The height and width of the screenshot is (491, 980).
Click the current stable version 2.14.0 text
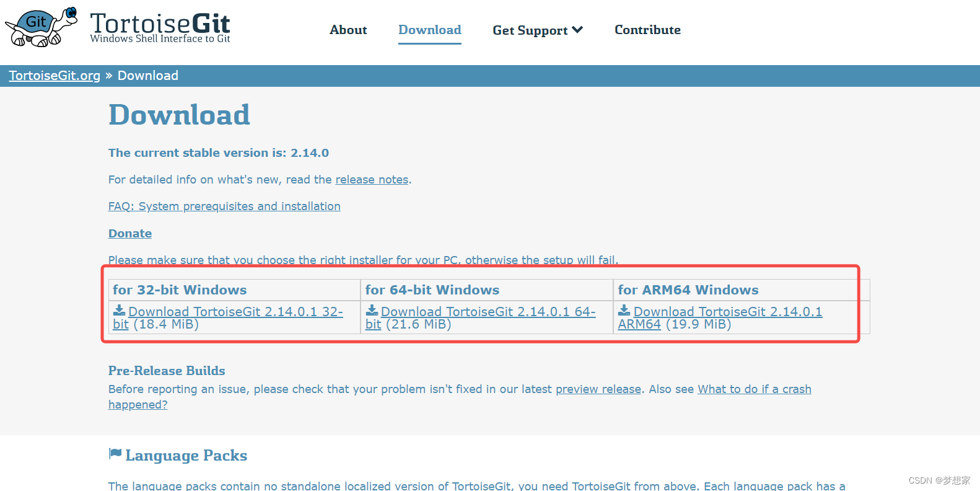[x=219, y=153]
